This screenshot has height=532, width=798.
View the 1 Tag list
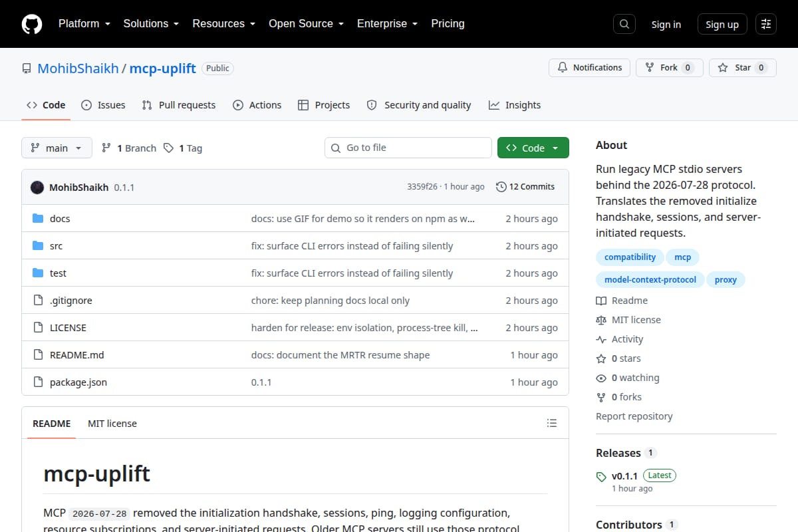tap(183, 148)
